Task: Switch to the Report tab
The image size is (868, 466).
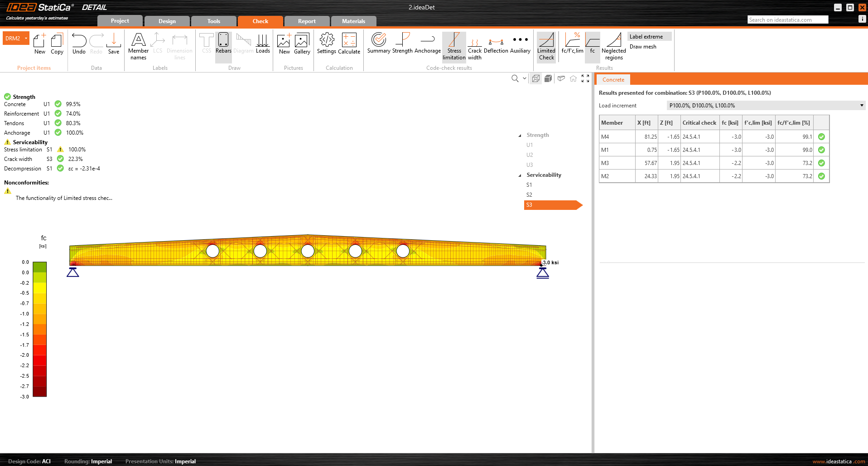Action: pyautogui.click(x=307, y=21)
